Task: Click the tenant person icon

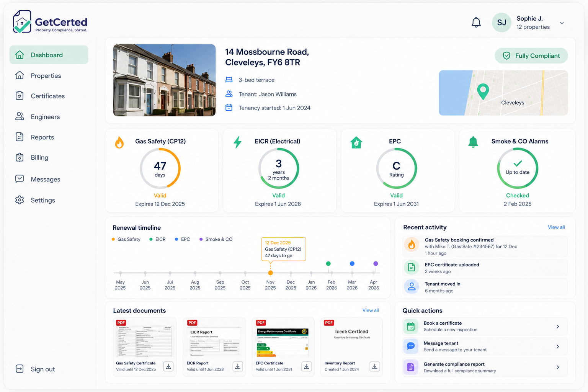Action: point(229,94)
